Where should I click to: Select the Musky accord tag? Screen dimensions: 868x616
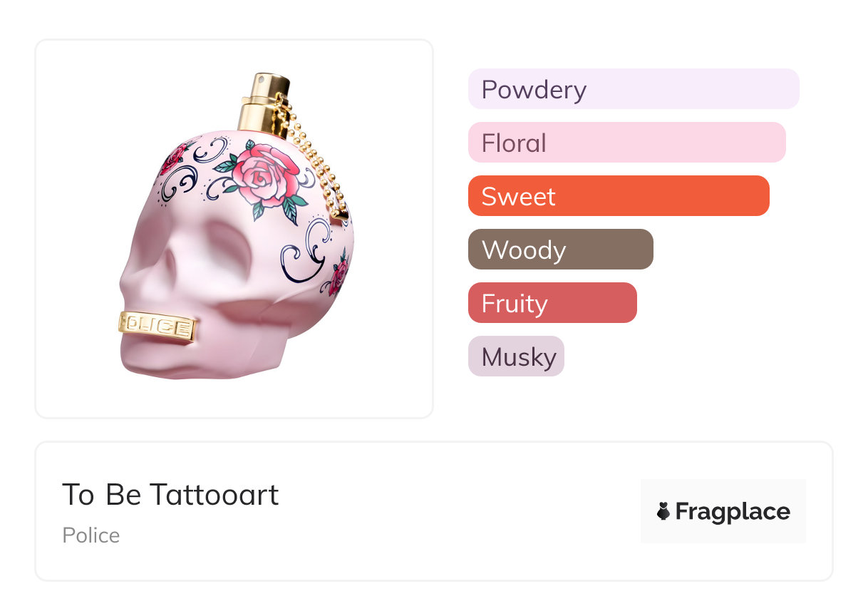coord(516,356)
